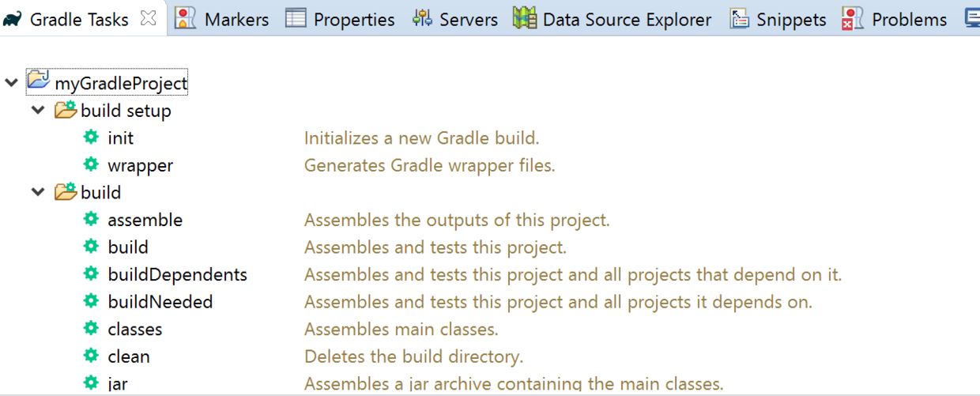Collapse the build task group

tap(38, 192)
